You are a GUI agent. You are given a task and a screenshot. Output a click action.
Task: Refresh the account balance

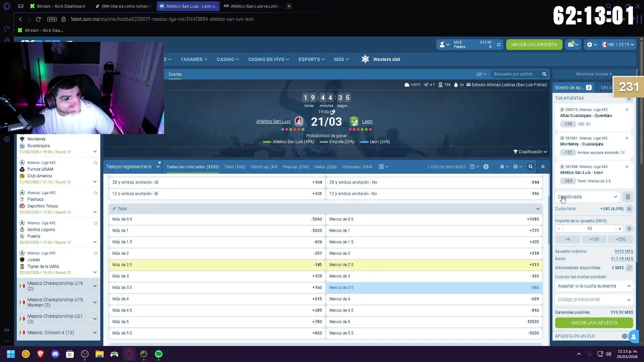499,45
